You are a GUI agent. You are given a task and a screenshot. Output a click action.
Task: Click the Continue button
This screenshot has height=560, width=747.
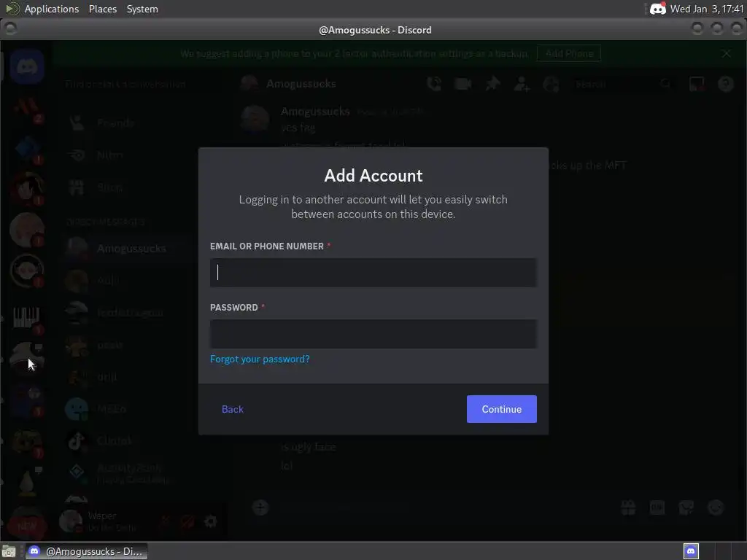(x=502, y=409)
